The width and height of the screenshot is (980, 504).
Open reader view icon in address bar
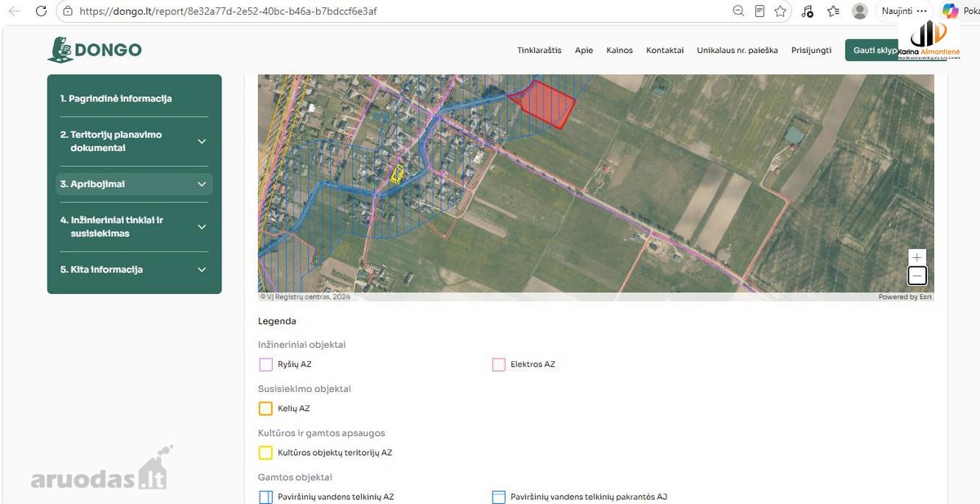pos(759,11)
